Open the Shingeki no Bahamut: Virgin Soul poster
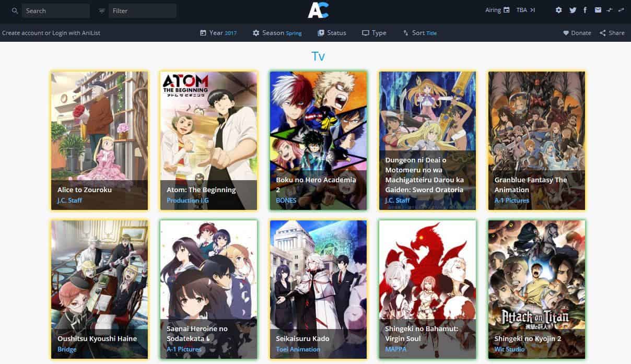Viewport: 631px width, 364px height. point(427,289)
